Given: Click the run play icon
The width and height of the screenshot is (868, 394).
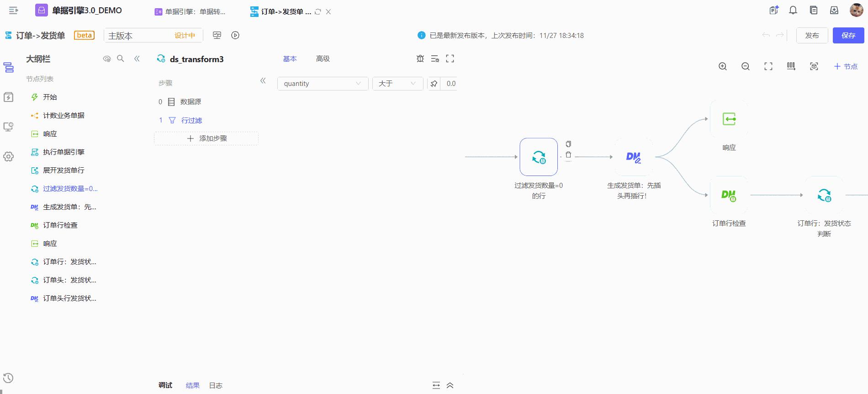Looking at the screenshot, I should [x=235, y=35].
